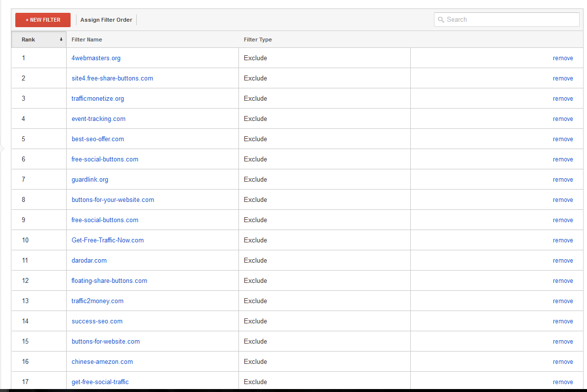Click Exclude type in trafficmonetize.org row
This screenshot has height=392, width=587.
click(255, 98)
